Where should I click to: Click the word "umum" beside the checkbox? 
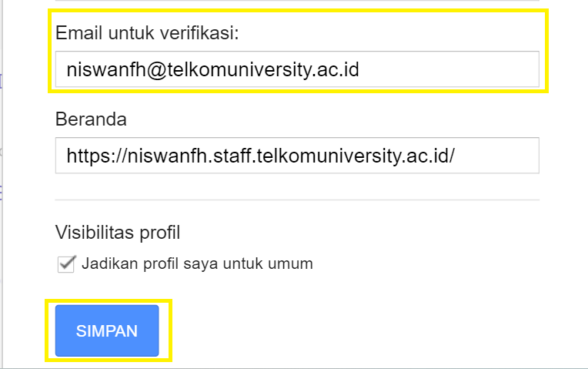point(294,263)
